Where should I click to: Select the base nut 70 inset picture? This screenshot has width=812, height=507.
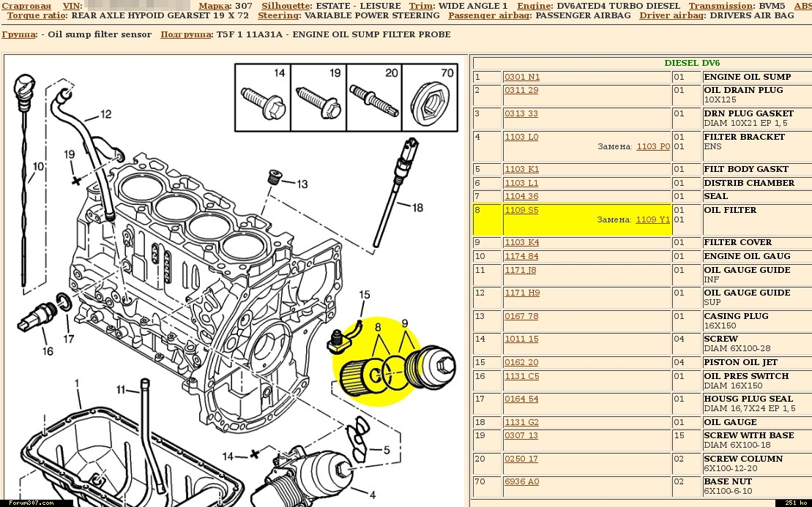[430, 98]
